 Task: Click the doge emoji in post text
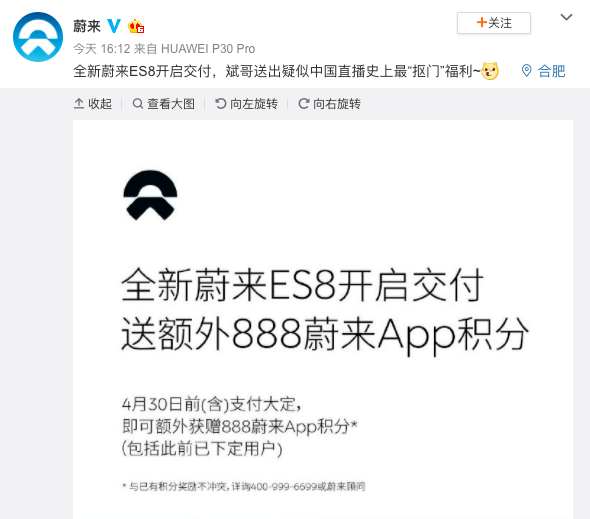[490, 71]
